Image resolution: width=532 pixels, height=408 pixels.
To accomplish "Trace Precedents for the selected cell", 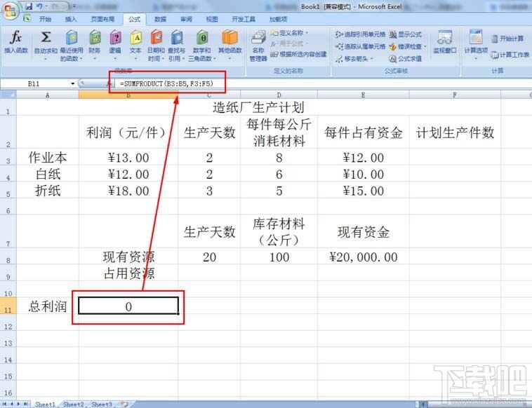I will (x=360, y=34).
